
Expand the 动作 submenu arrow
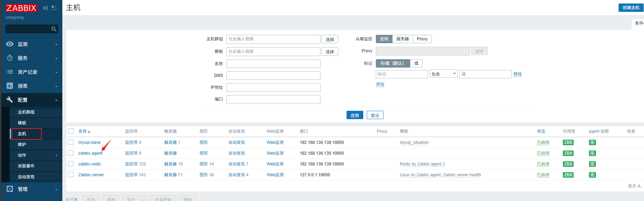pos(56,155)
